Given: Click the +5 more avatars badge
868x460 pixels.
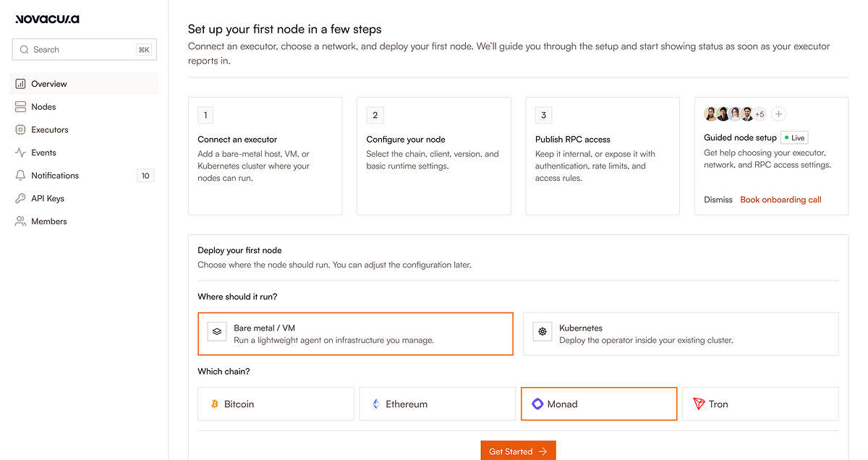Looking at the screenshot, I should click(x=759, y=114).
